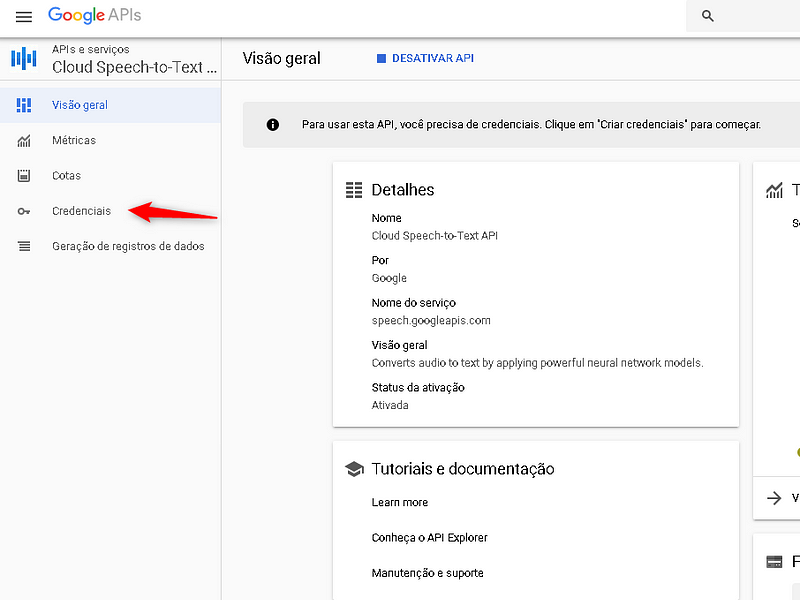The width and height of the screenshot is (800, 600).
Task: Click DESATIVAR API button
Action: pyautogui.click(x=426, y=58)
